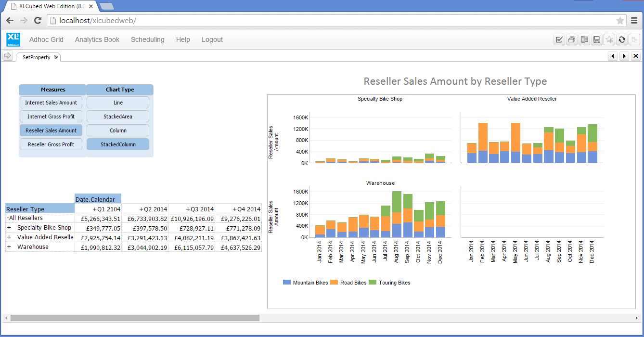The height and width of the screenshot is (337, 644).
Task: Select the Internet Sales Amount measure
Action: (51, 103)
